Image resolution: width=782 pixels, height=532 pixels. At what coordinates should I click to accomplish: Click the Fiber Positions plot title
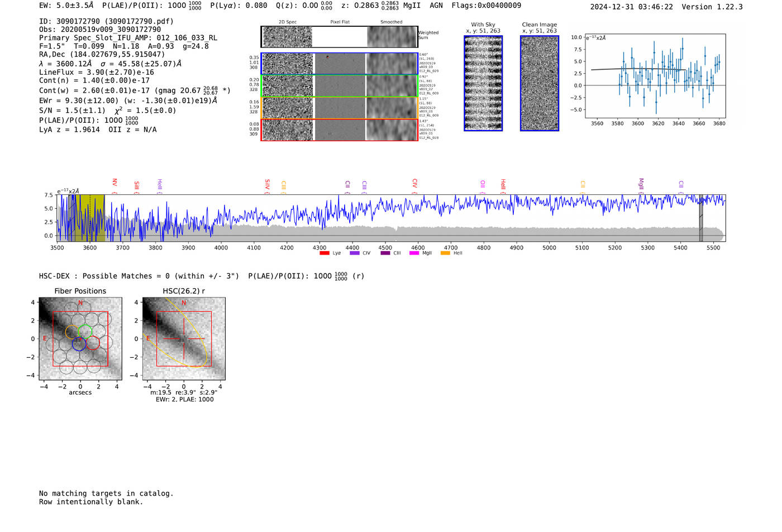point(80,291)
